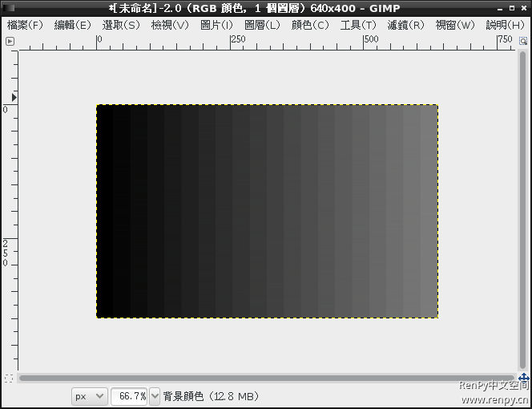Open the 濾鏡(R) menu
The height and width of the screenshot is (409, 532).
pyautogui.click(x=405, y=25)
